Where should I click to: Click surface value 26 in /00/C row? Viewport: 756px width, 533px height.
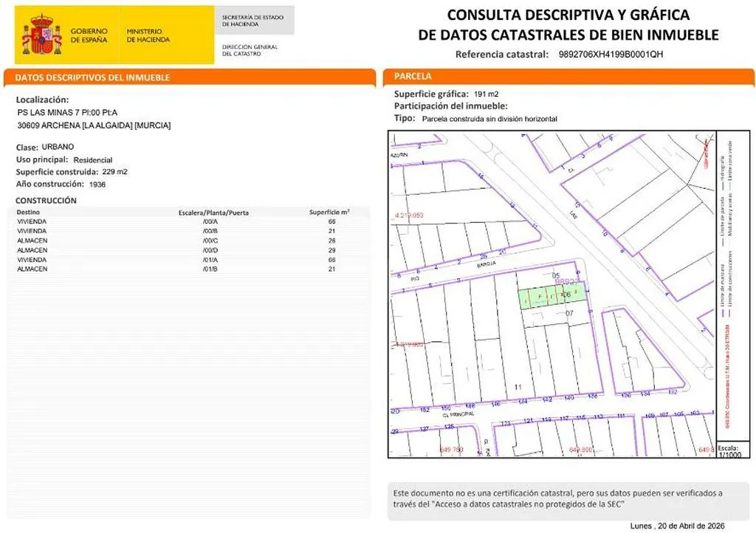click(331, 241)
